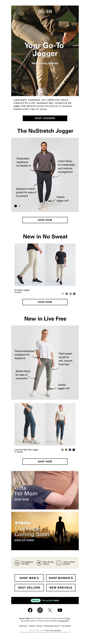Select the beige NuStretch Jogger color dot
Screen dimensions: 90x644
[x=19, y=206]
